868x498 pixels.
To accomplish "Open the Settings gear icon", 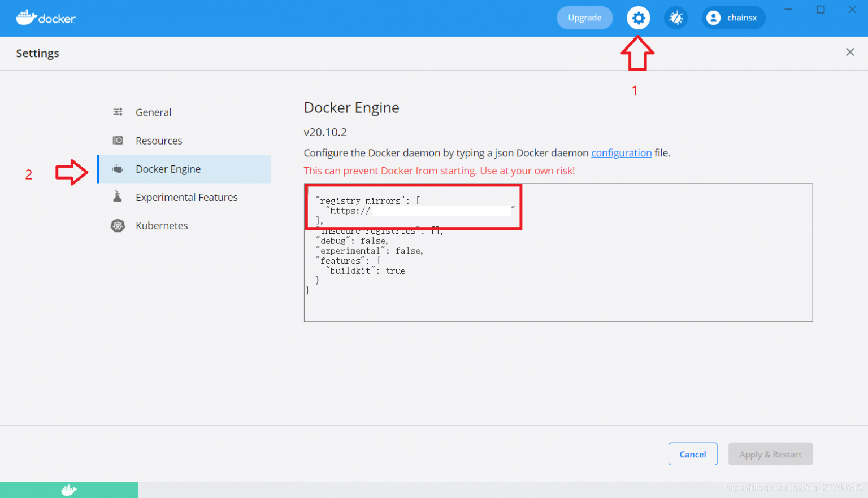I will tap(638, 18).
